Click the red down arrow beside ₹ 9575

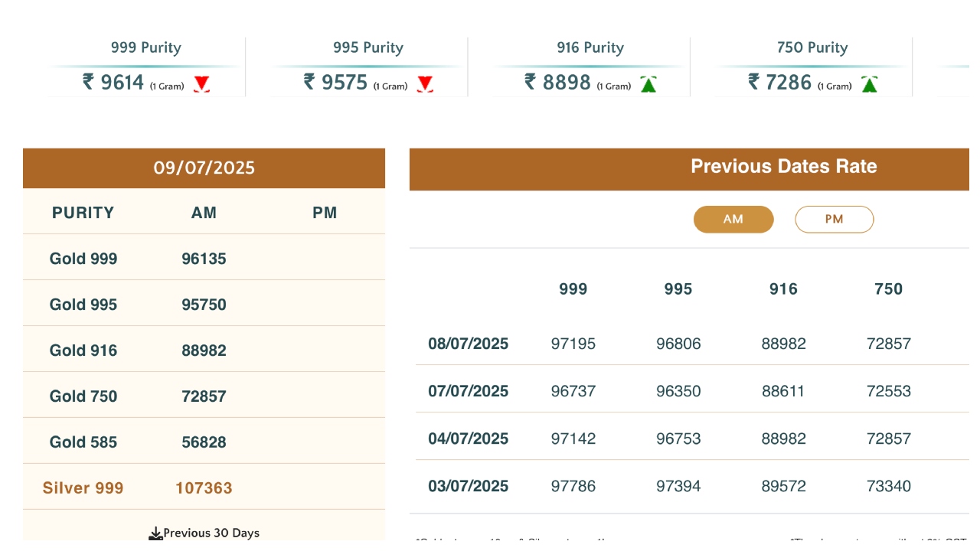pos(425,84)
